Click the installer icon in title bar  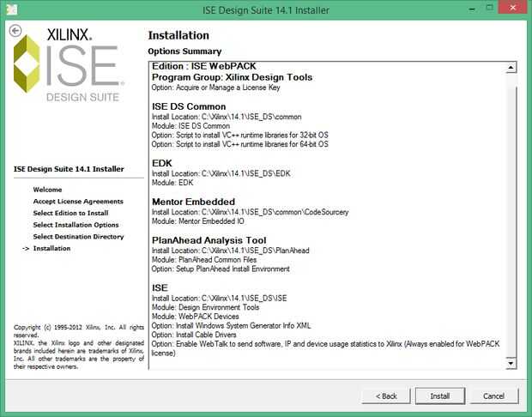[11, 9]
